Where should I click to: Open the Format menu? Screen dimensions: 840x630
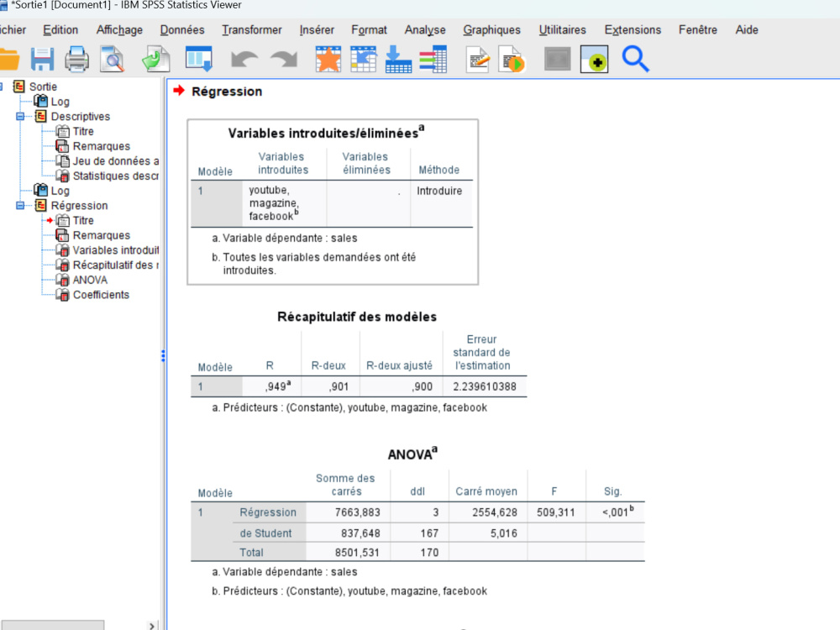coord(369,30)
